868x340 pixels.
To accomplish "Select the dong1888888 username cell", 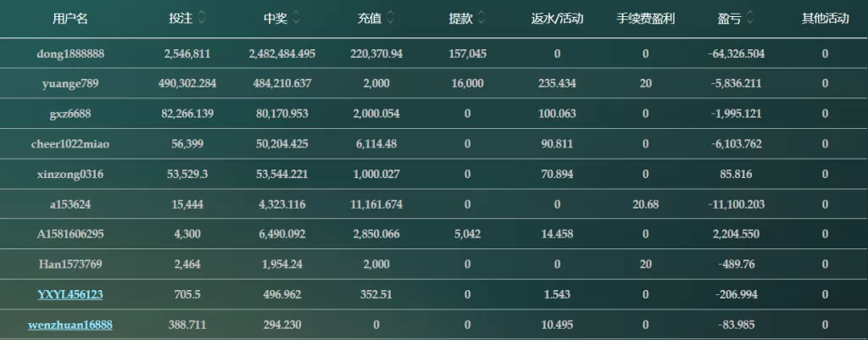I will coord(70,53).
